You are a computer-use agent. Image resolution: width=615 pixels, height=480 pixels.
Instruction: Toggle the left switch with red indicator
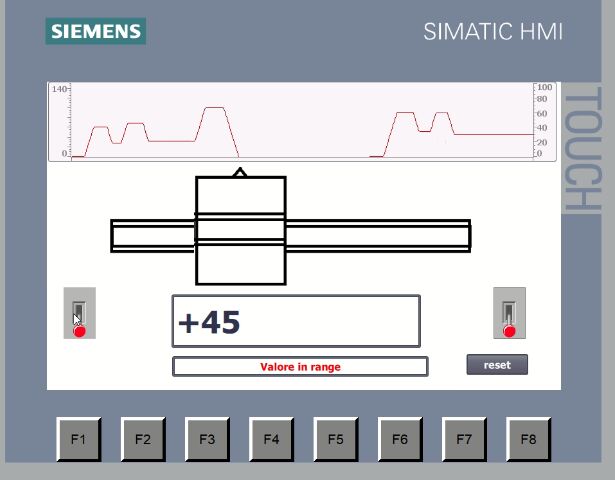(79, 314)
